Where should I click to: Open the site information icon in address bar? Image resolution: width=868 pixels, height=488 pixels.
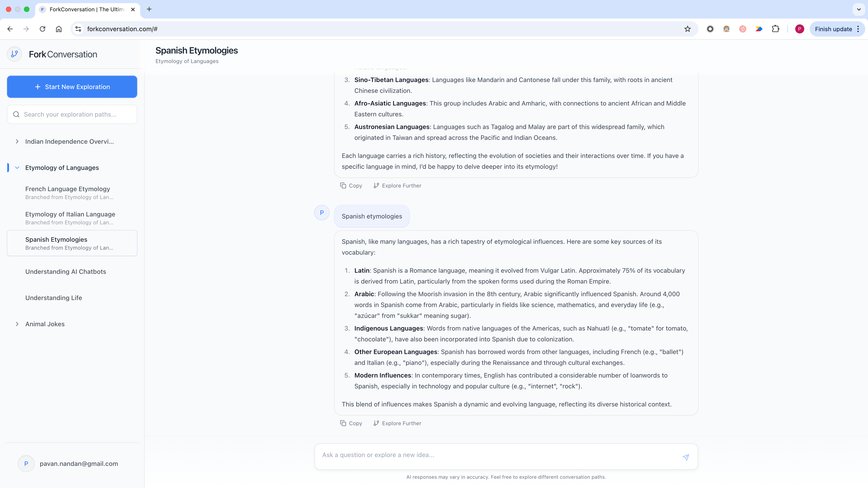pos(78,29)
